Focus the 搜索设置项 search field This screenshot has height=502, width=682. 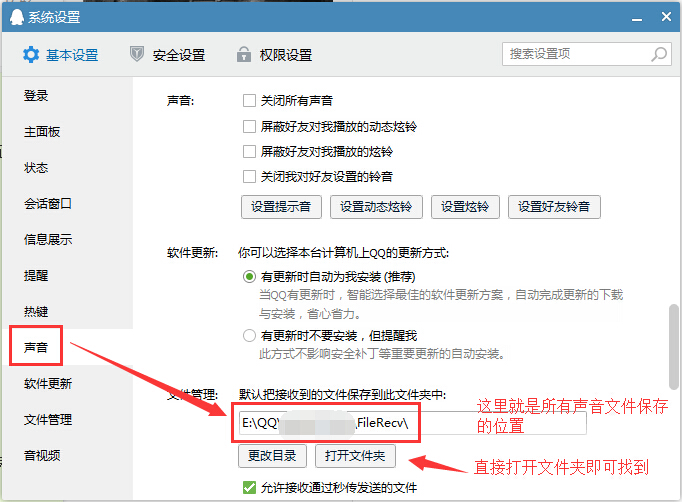tap(587, 54)
